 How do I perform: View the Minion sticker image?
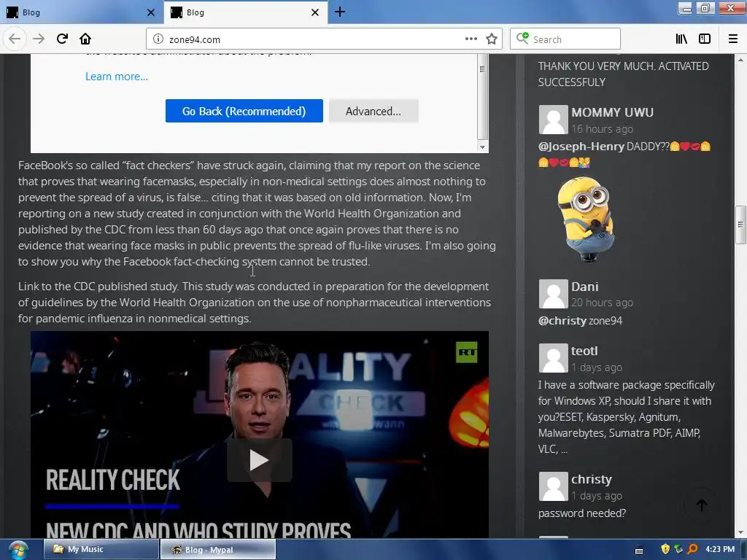[586, 219]
